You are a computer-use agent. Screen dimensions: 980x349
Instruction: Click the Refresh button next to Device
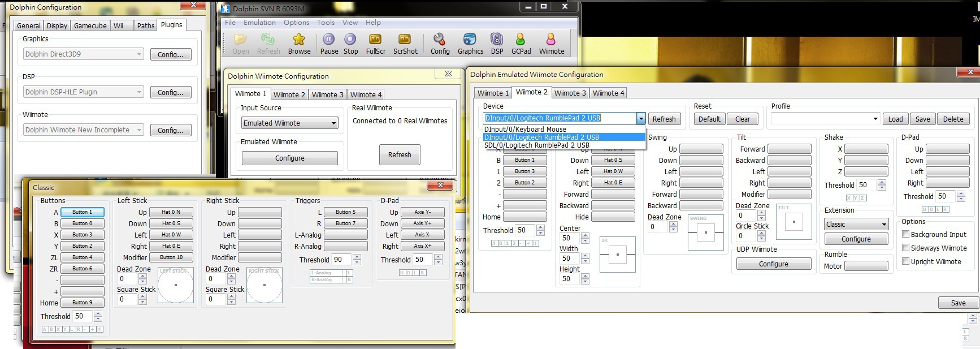(x=664, y=119)
